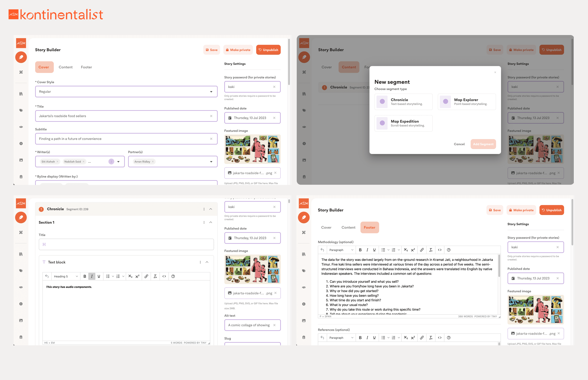This screenshot has width=588, height=380.
Task: Toggle italic in the References editor toolbar
Action: pyautogui.click(x=367, y=338)
